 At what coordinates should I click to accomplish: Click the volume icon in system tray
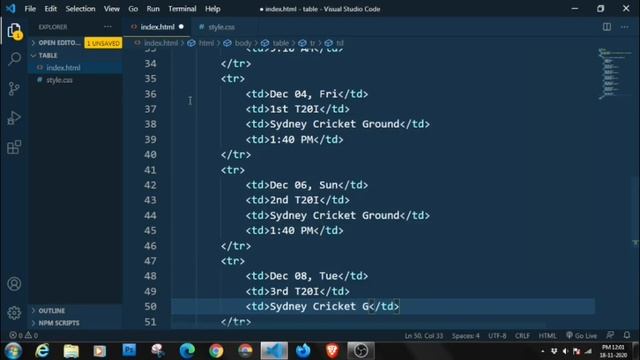(565, 351)
